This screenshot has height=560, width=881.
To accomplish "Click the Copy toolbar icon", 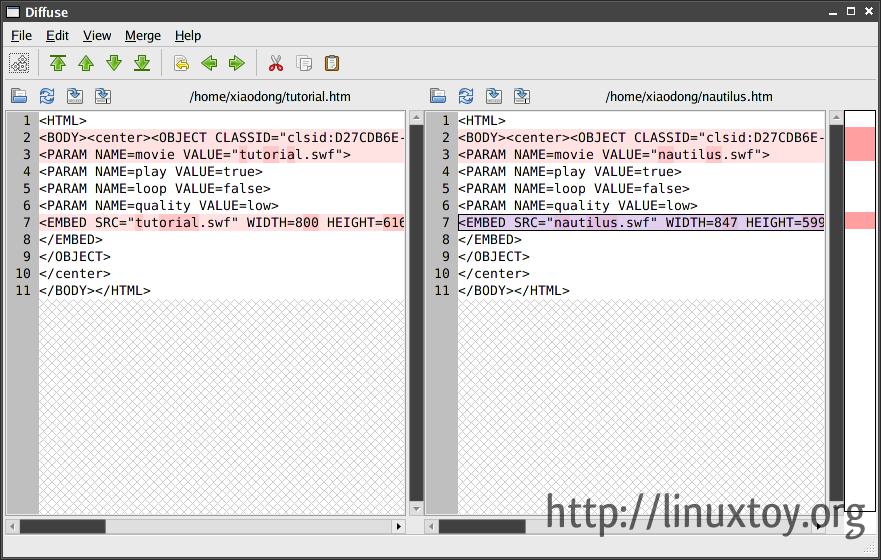I will coord(304,63).
